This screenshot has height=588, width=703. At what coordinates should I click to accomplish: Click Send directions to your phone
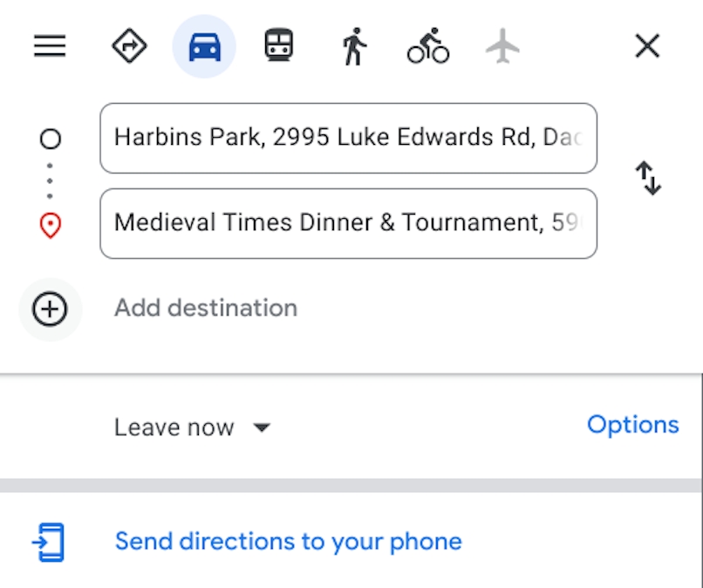click(288, 541)
